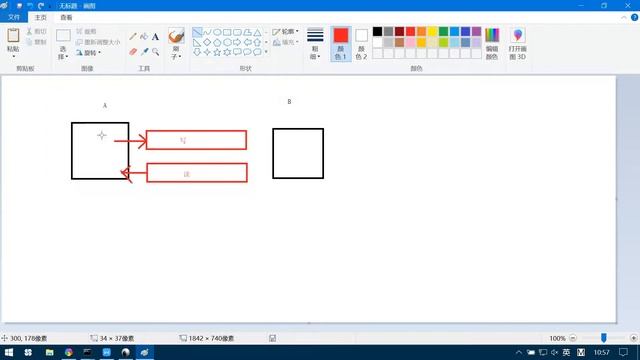Image resolution: width=640 pixels, height=360 pixels.
Task: Select the Right arrow shape
Action: point(237,42)
